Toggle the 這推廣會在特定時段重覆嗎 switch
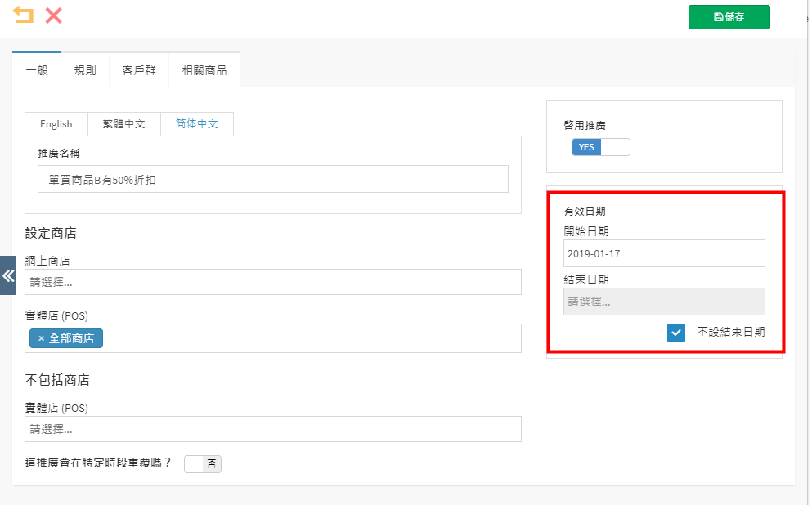The height and width of the screenshot is (505, 812). 203,463
